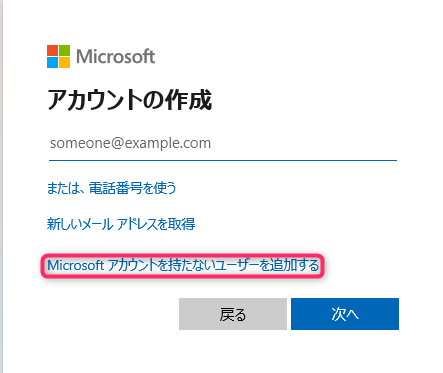Image resolution: width=443 pixels, height=373 pixels.
Task: Click the アカウントの作成 heading
Action: coord(129,100)
